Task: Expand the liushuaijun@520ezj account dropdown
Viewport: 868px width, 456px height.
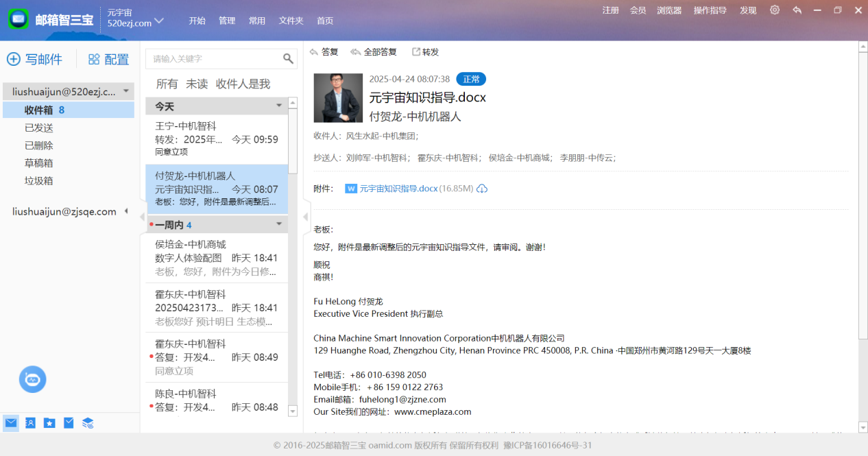Action: click(x=126, y=91)
